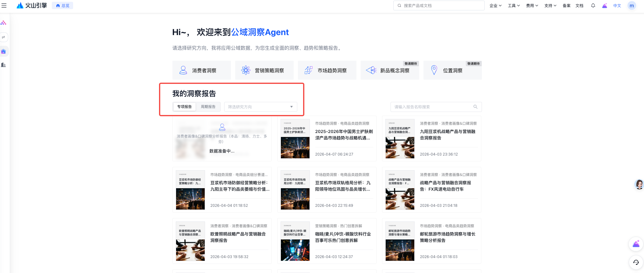This screenshot has width=644, height=273.
Task: Expand the 工具 dropdown menu
Action: click(514, 5)
